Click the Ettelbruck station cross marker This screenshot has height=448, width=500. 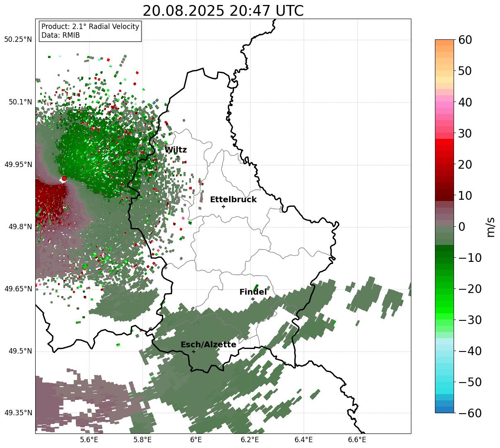(223, 206)
